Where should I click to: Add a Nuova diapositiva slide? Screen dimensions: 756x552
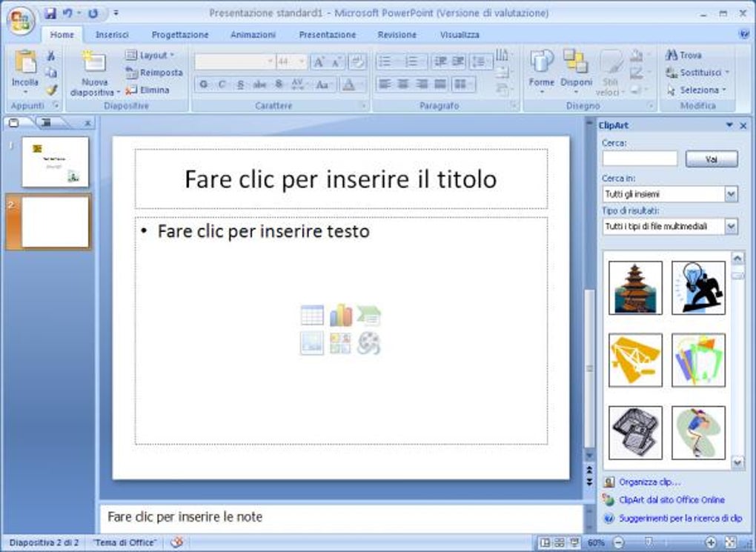click(95, 74)
